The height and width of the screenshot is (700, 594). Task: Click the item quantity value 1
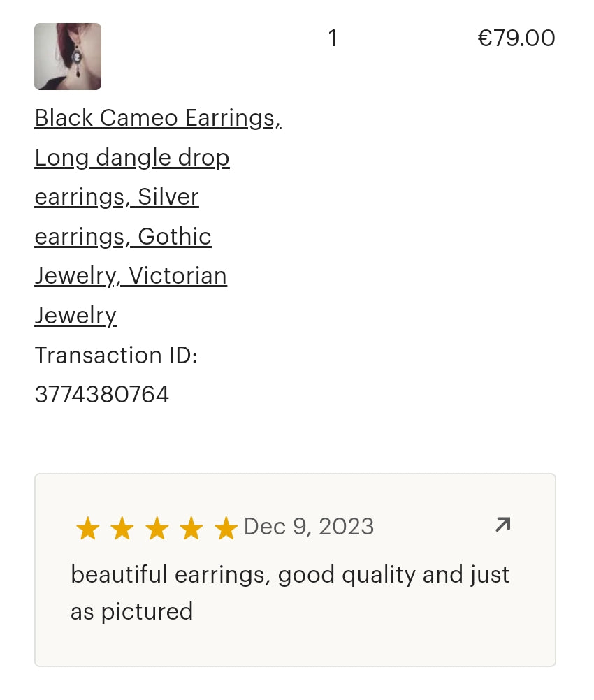[x=333, y=38]
